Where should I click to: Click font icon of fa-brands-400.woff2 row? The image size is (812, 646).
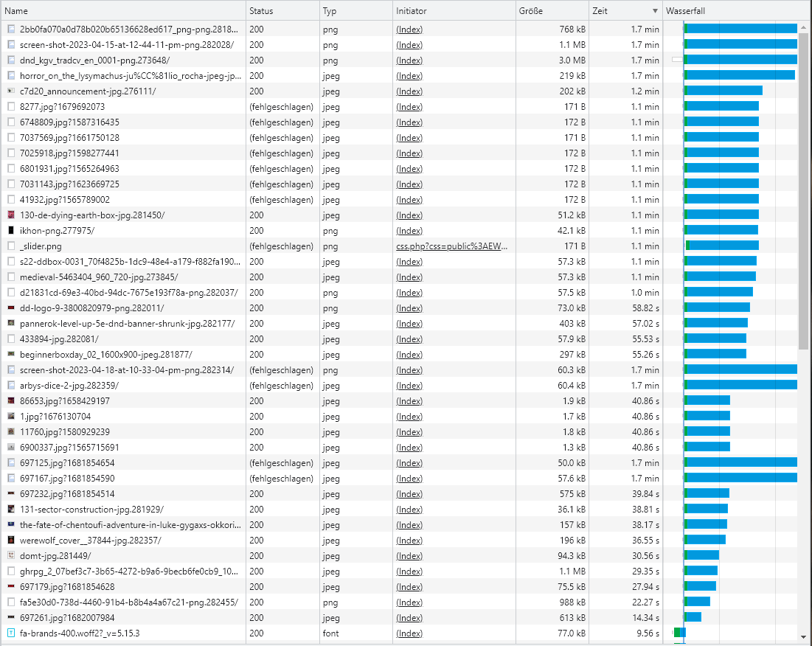(11, 633)
